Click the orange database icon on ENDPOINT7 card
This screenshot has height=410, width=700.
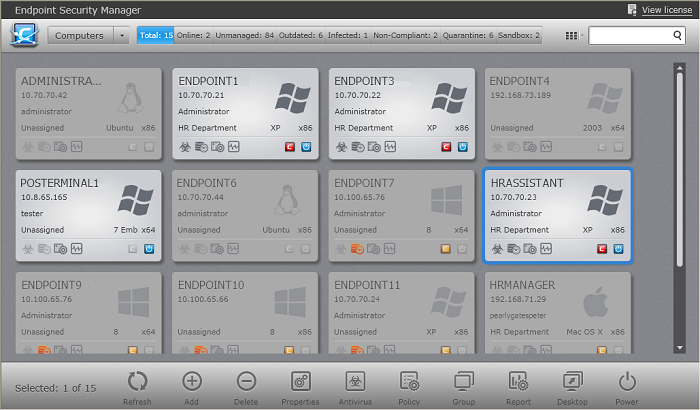[357, 249]
